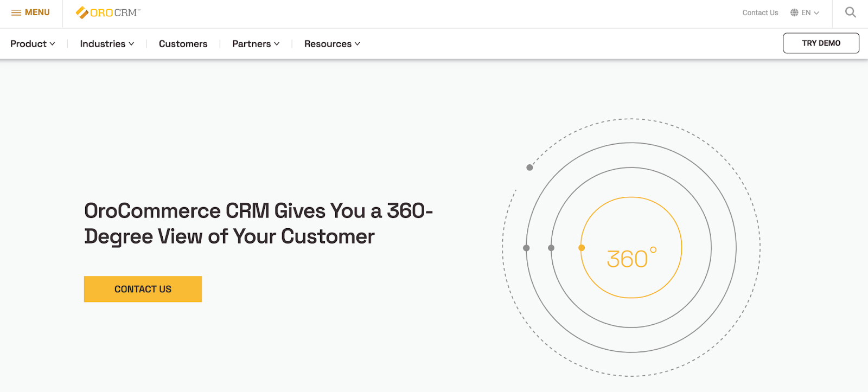Click gray dot on the largest solid circle
The image size is (868, 392).
[x=526, y=248]
